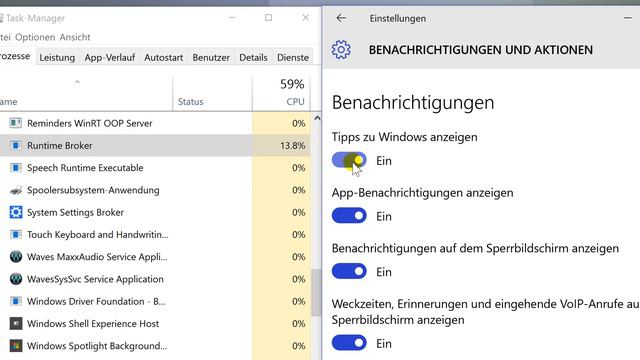Select the Runtime Broker row

point(155,145)
